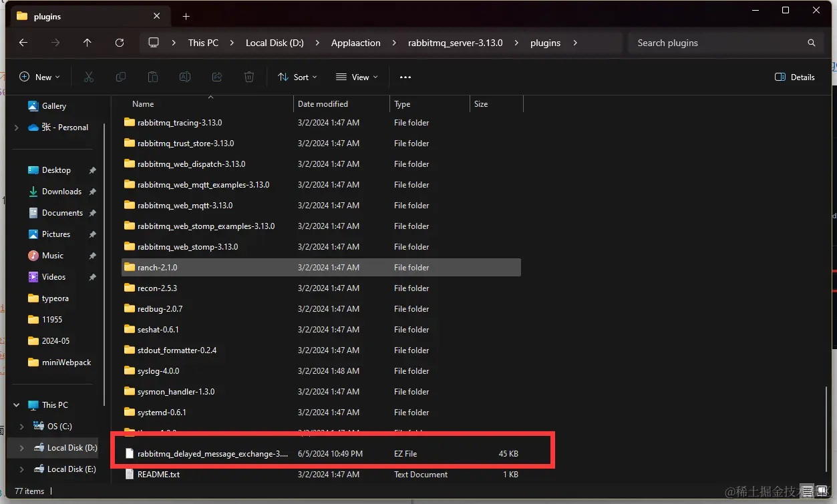Open the new tab plus button
837x504 pixels.
(x=186, y=16)
